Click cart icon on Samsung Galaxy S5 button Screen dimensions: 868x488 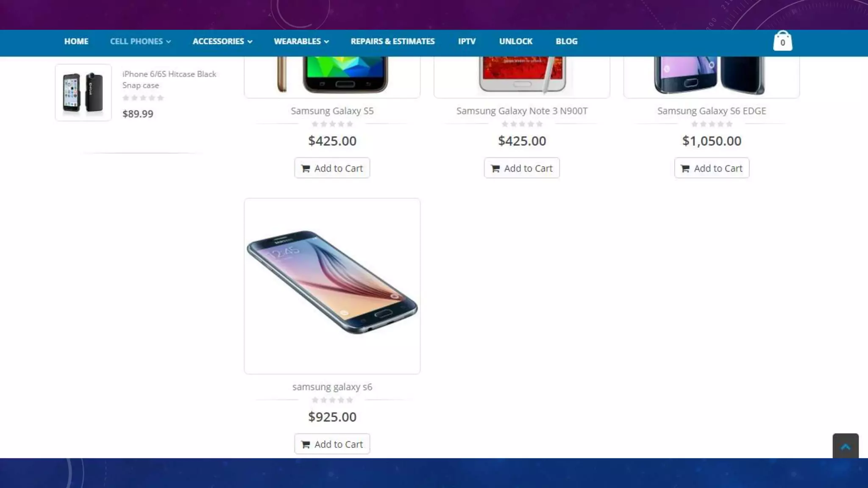pyautogui.click(x=306, y=168)
